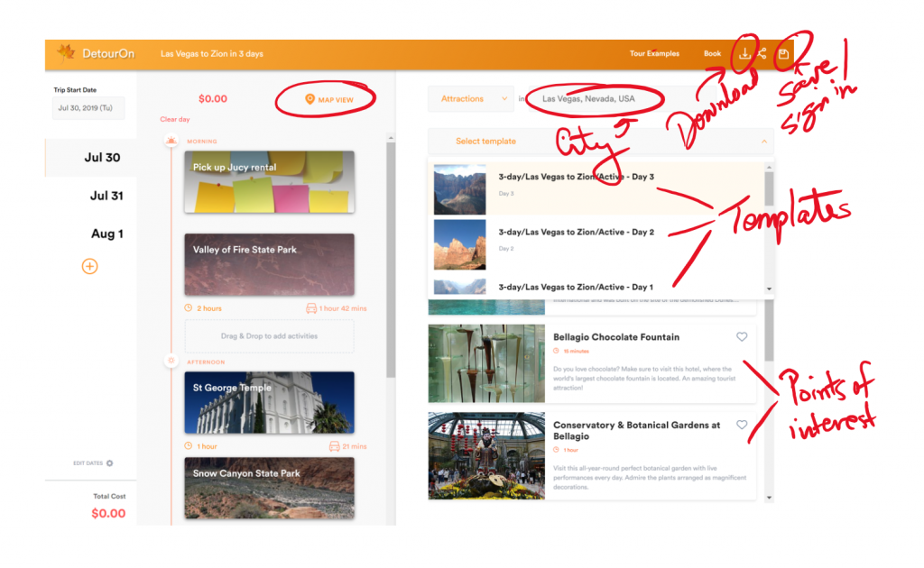924x568 pixels.
Task: Collapse the Select template dropdown
Action: tap(763, 142)
